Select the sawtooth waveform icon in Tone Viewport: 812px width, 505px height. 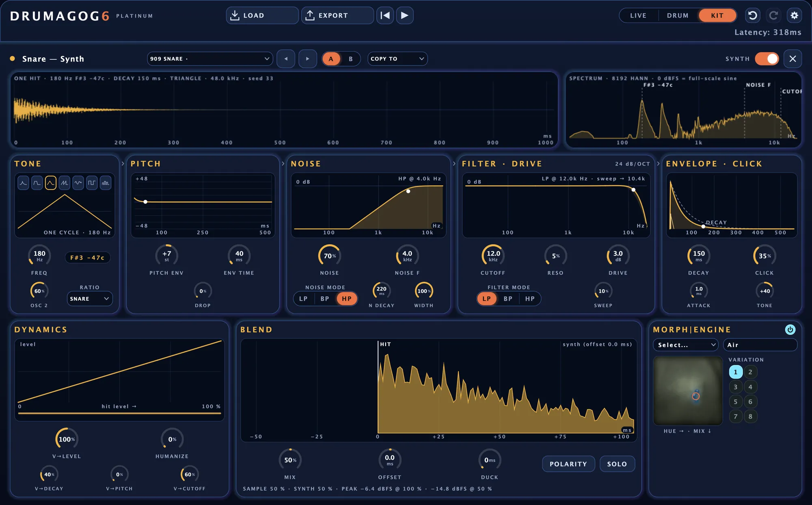pos(65,183)
